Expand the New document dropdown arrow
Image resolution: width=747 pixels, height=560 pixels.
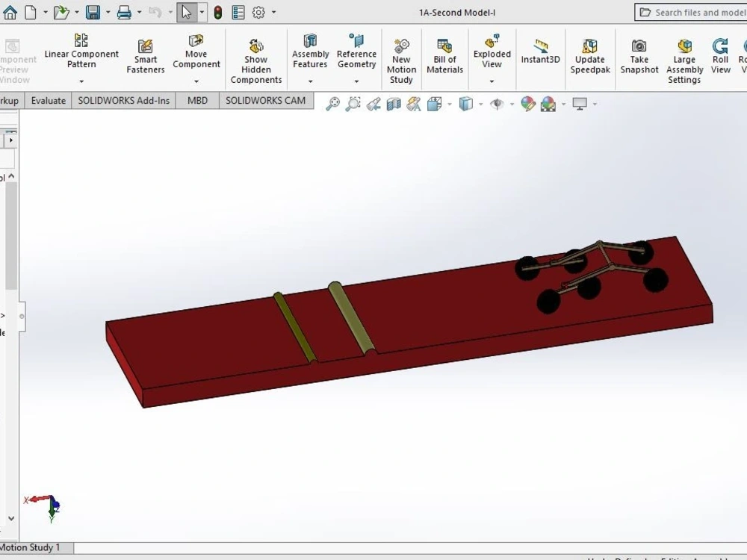[46, 13]
